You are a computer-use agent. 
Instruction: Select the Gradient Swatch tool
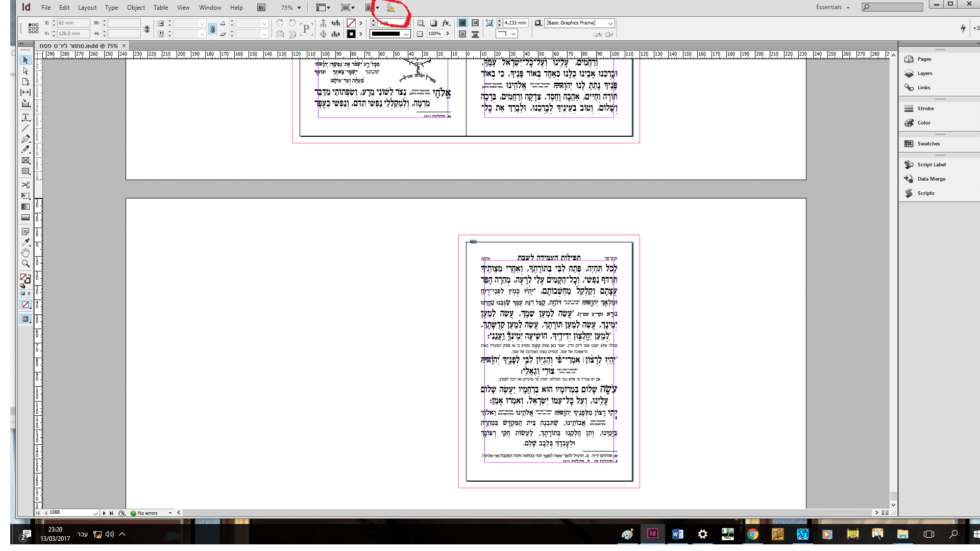coord(26,207)
